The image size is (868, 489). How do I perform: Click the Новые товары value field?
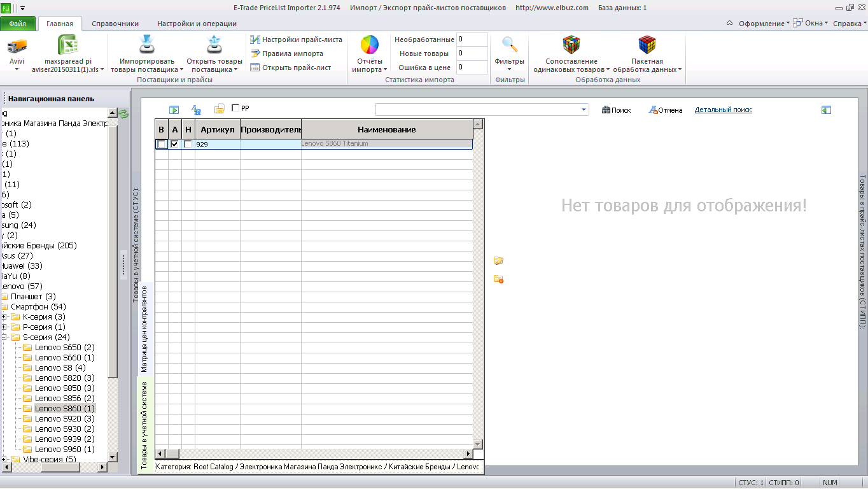tap(472, 53)
